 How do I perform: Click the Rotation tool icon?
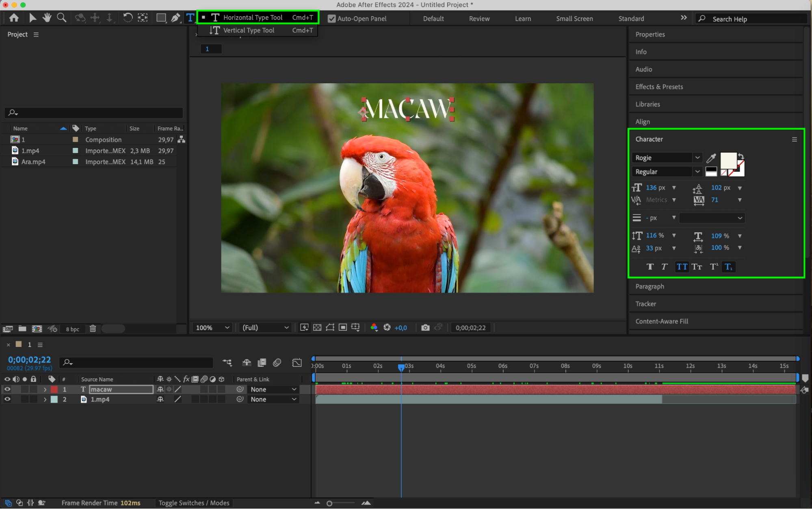128,17
